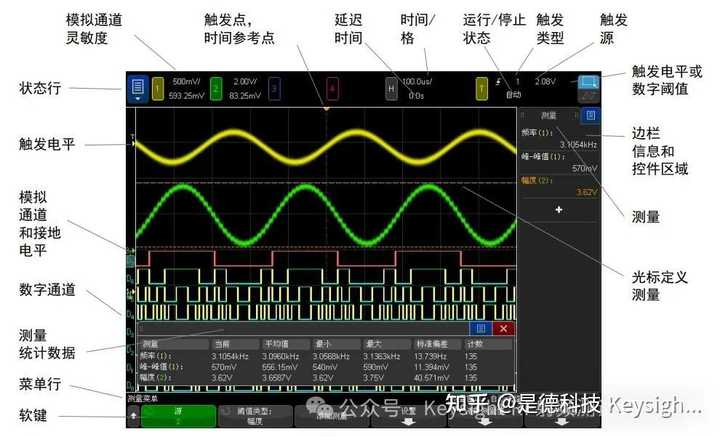Open the 阈值类型 幅度 softkey
The image size is (720, 437).
255,416
